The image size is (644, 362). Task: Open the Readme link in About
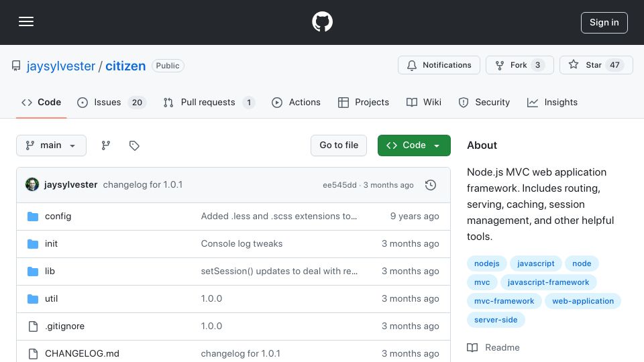pyautogui.click(x=493, y=348)
